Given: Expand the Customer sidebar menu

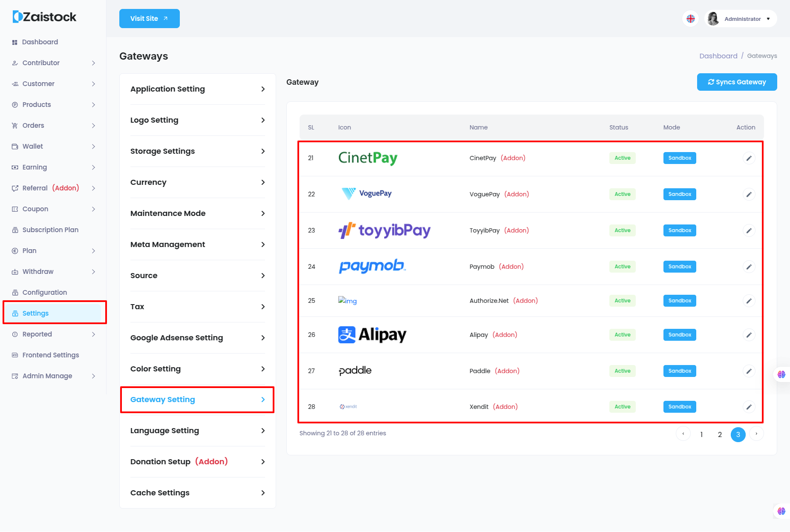Looking at the screenshot, I should tap(53, 84).
